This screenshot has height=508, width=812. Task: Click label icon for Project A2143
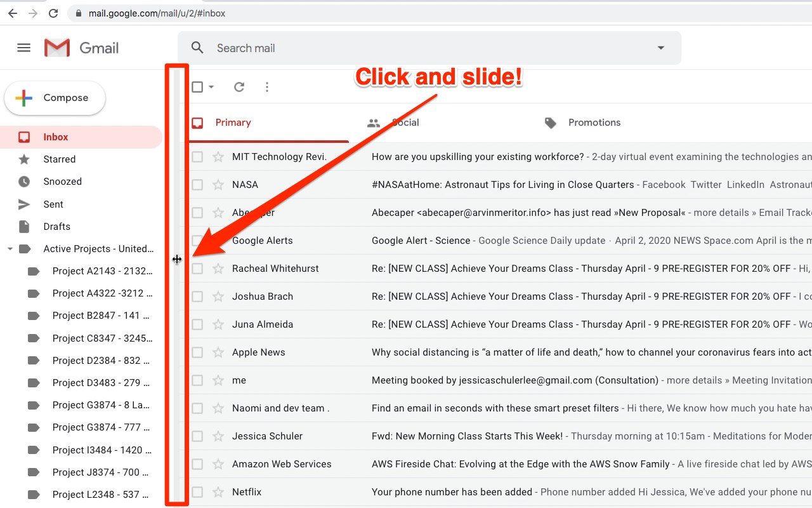coord(34,271)
